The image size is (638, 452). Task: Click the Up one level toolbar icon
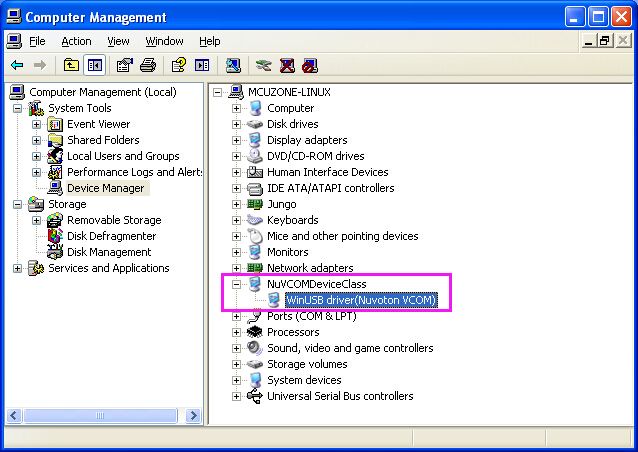click(71, 65)
